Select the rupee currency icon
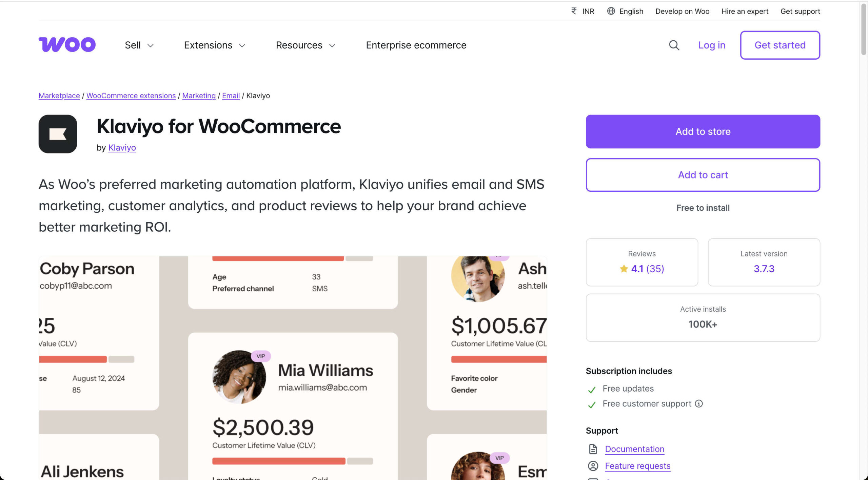The width and height of the screenshot is (868, 480). tap(573, 11)
